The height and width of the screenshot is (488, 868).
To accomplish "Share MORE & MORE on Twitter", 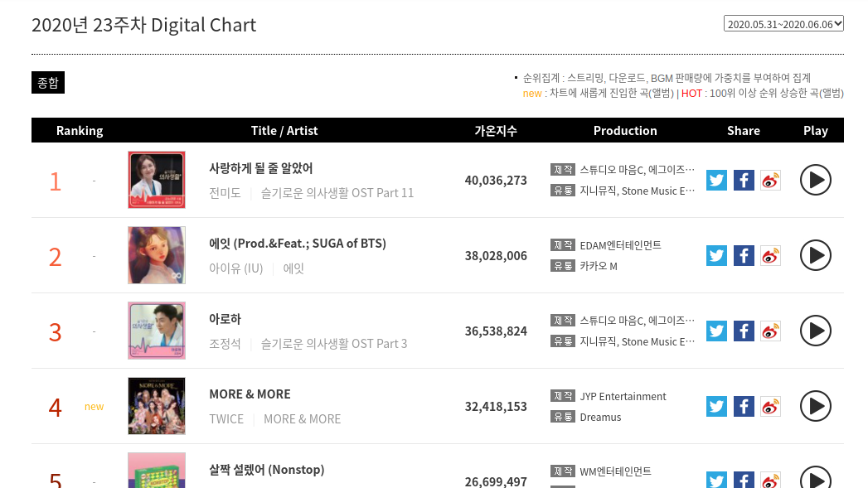I will tap(716, 406).
